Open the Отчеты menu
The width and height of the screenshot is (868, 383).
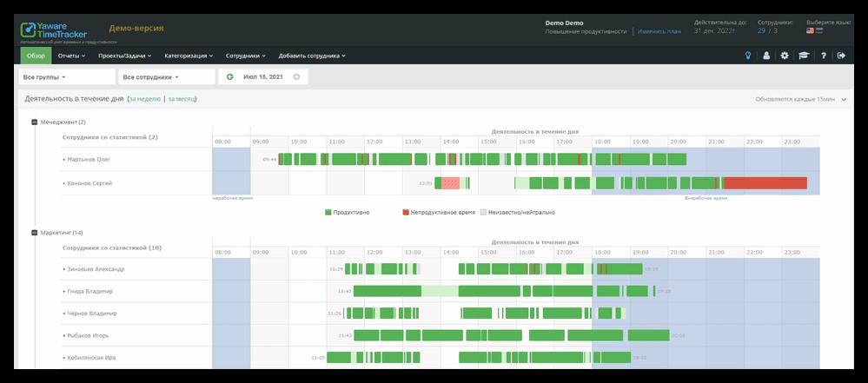[71, 56]
